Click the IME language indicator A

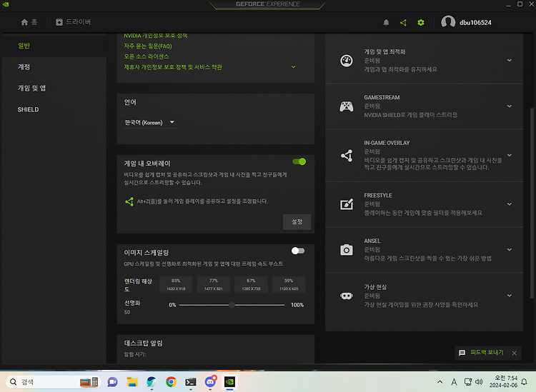(x=454, y=382)
